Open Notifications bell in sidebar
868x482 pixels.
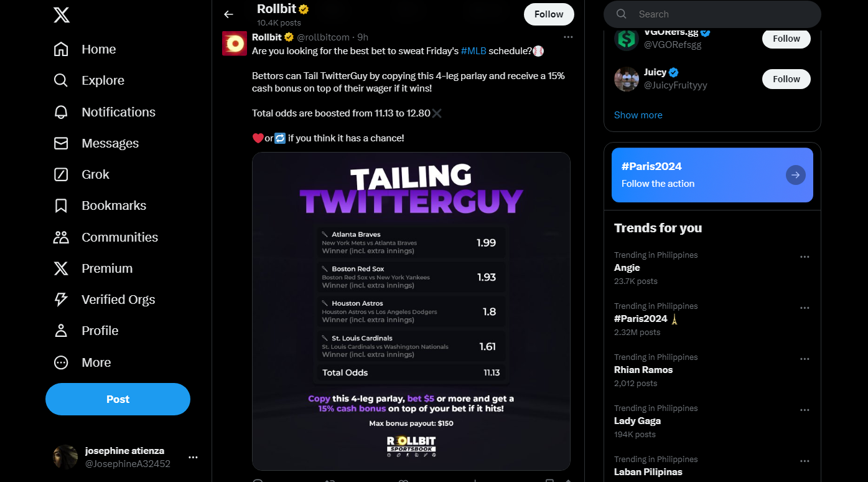[61, 112]
